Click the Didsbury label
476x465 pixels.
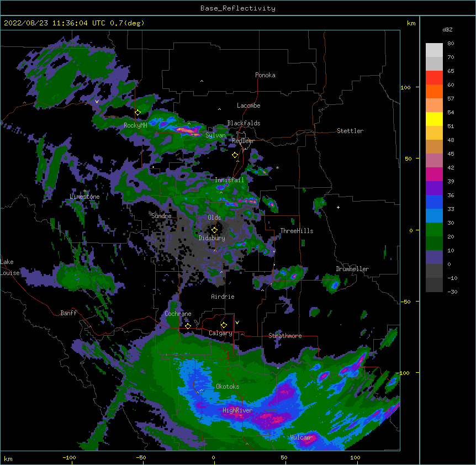(x=212, y=238)
